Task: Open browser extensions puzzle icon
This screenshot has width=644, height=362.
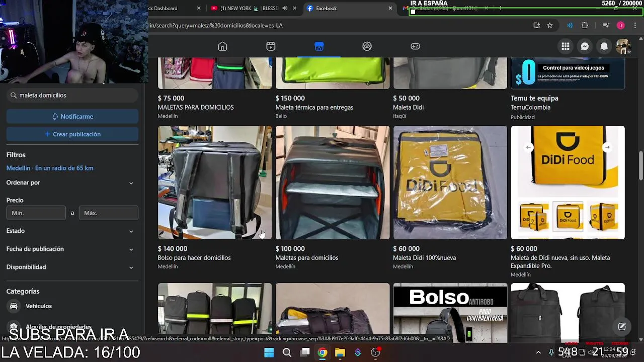Action: click(x=585, y=25)
